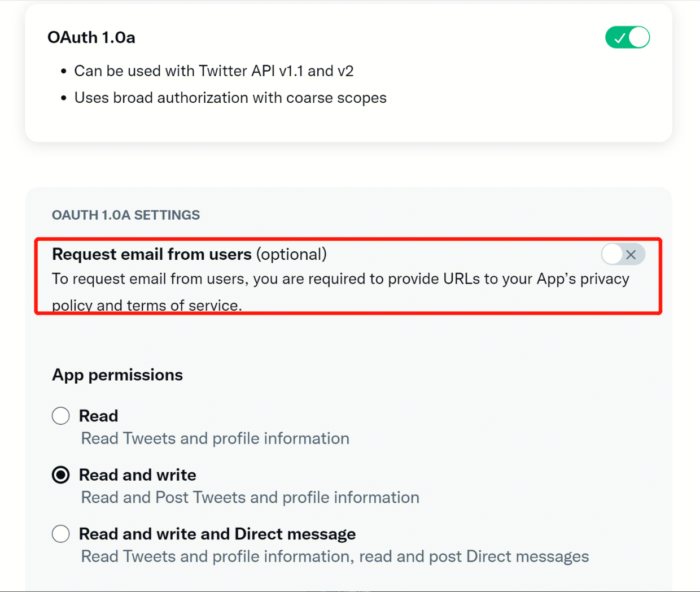Click the X icon on the email toggle
Viewport: 700px width, 592px height.
coord(632,254)
